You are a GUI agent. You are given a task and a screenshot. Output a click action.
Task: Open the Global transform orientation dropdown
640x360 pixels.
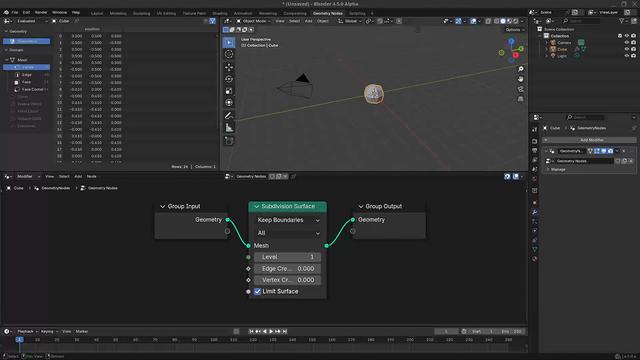click(x=350, y=21)
